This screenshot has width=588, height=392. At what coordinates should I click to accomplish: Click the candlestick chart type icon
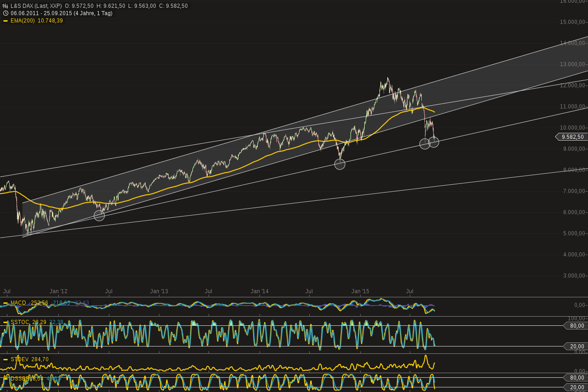point(4,5)
